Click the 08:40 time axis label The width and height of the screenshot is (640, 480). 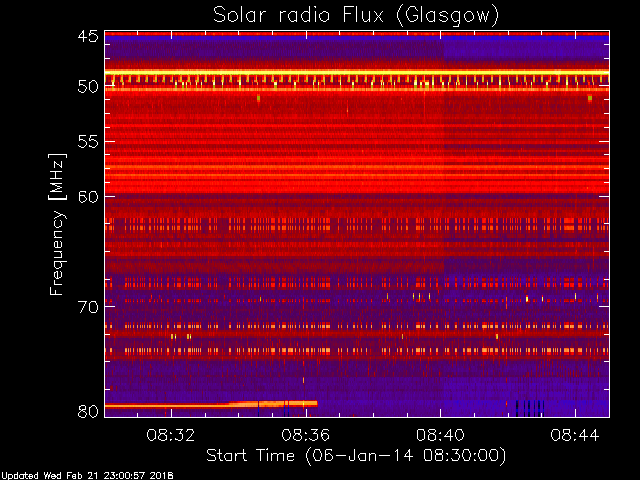[x=440, y=435]
